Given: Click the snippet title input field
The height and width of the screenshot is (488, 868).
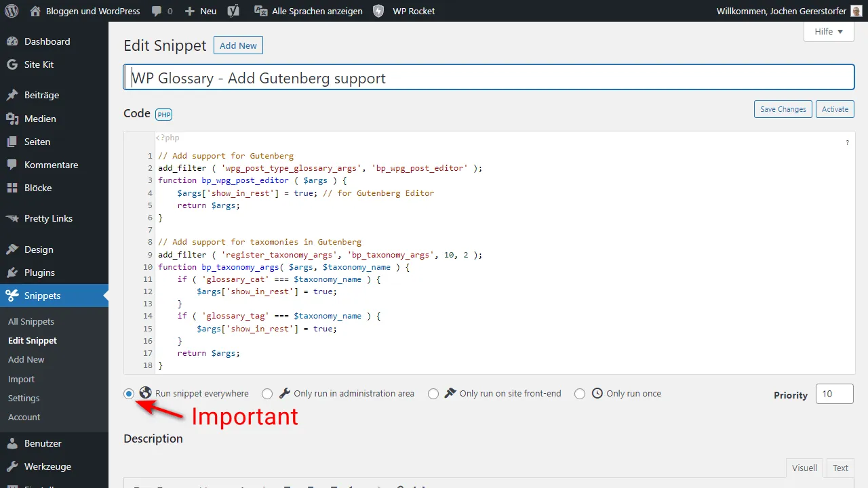Looking at the screenshot, I should 489,77.
